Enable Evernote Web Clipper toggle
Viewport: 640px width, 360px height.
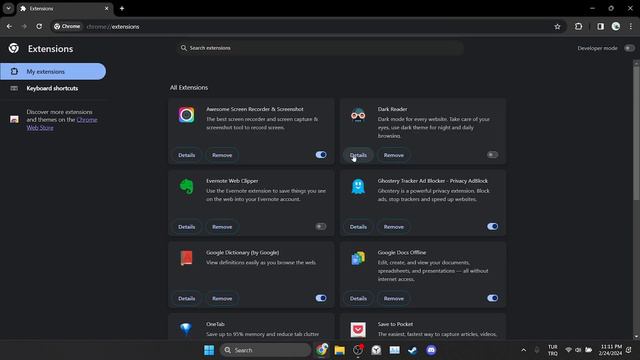(x=321, y=226)
